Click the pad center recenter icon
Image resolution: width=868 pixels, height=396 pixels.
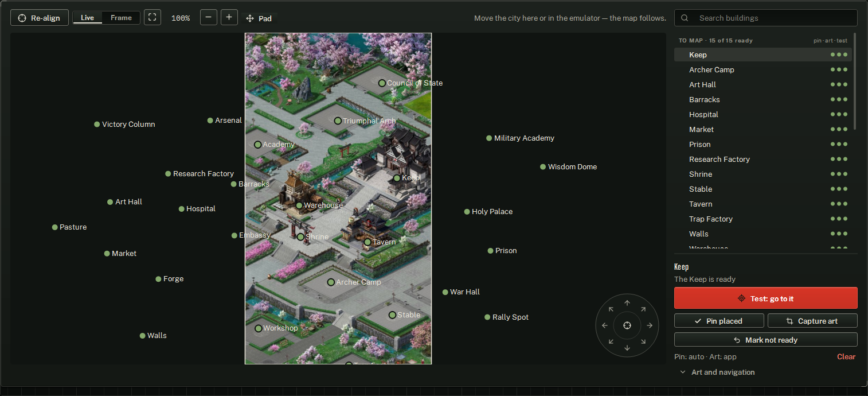click(627, 325)
